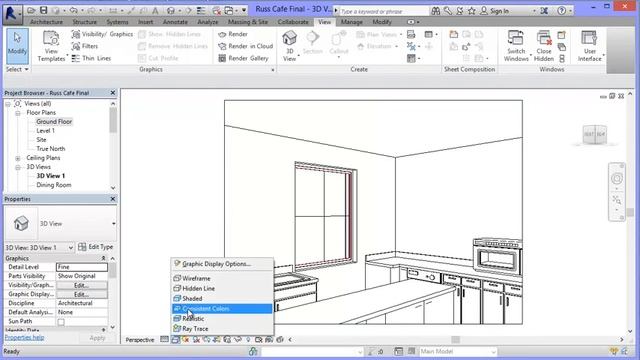640x360 pixels.
Task: Collapse the Views (all) tree node
Action: pyautogui.click(x=8, y=104)
